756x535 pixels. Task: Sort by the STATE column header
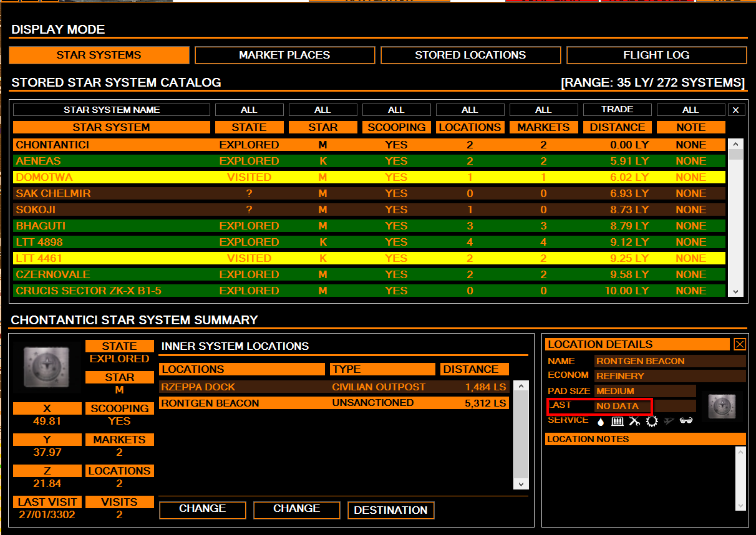point(249,127)
